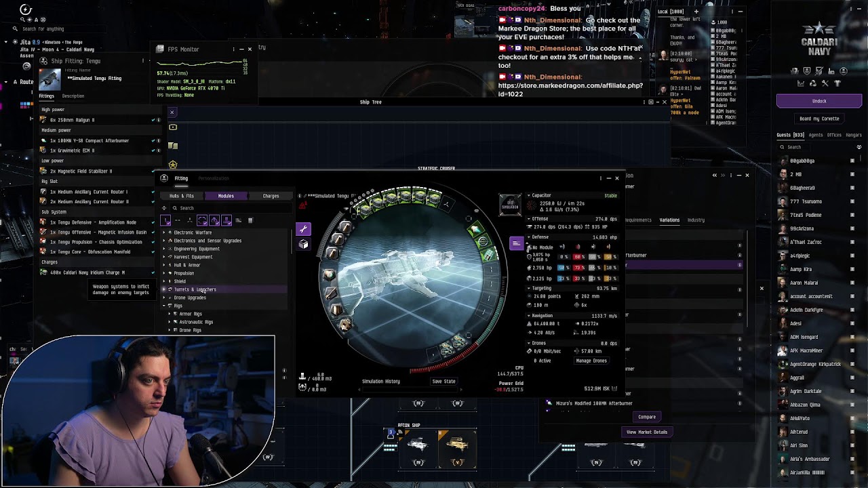Open the station repair wrench service

click(x=825, y=83)
